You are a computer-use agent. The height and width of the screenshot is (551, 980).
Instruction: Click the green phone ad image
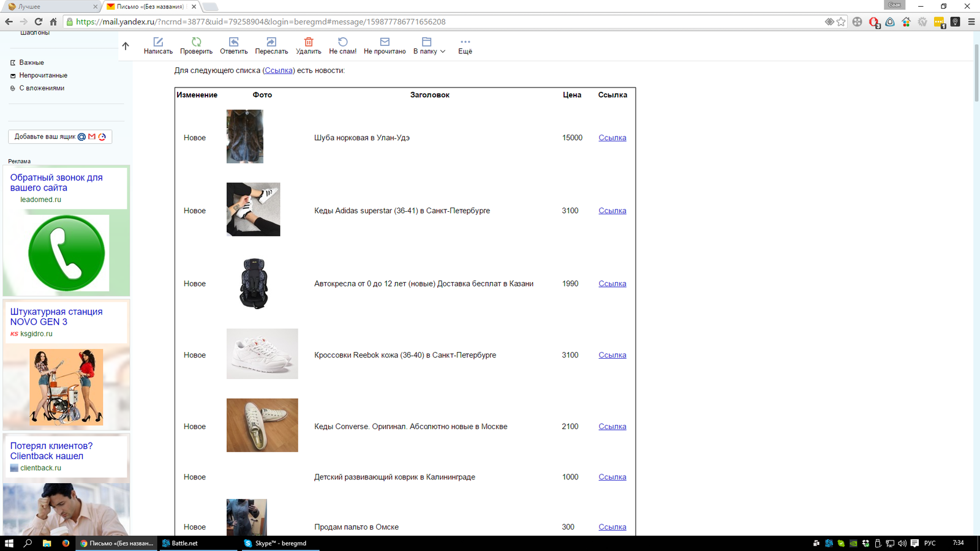pos(67,253)
